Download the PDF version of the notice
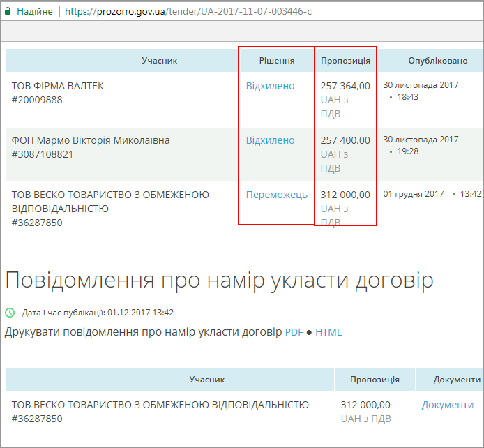 (x=294, y=332)
